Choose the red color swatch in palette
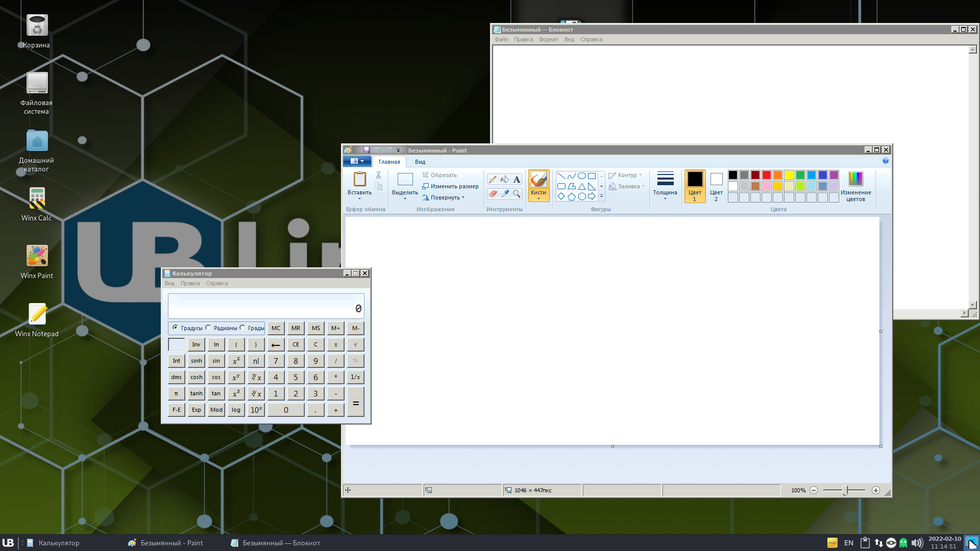 (766, 175)
